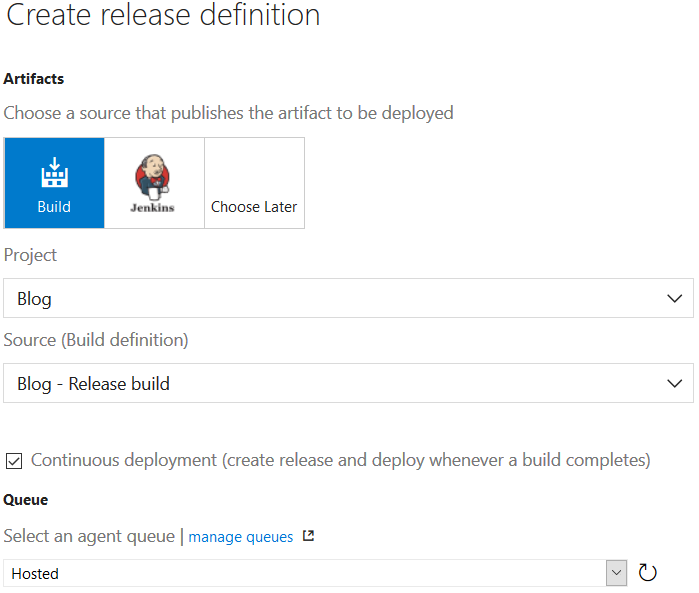
Task: Select the Build artifact source icon
Action: [x=54, y=172]
